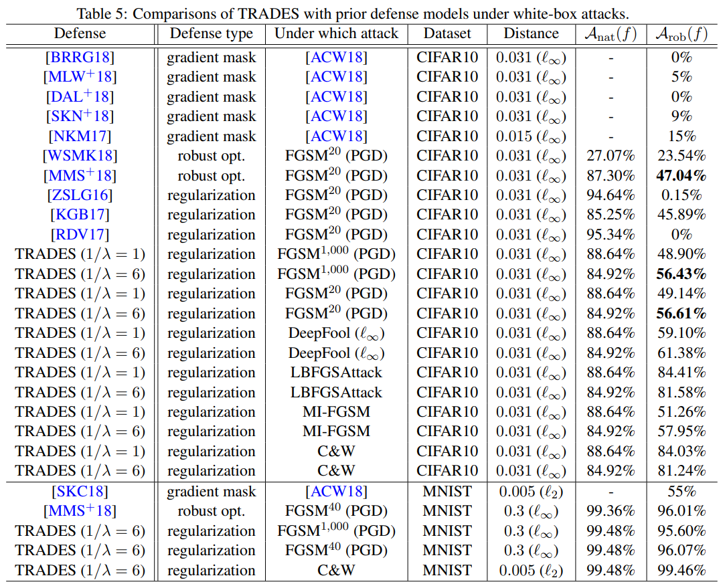Click the RDV17 reference link

80,235
